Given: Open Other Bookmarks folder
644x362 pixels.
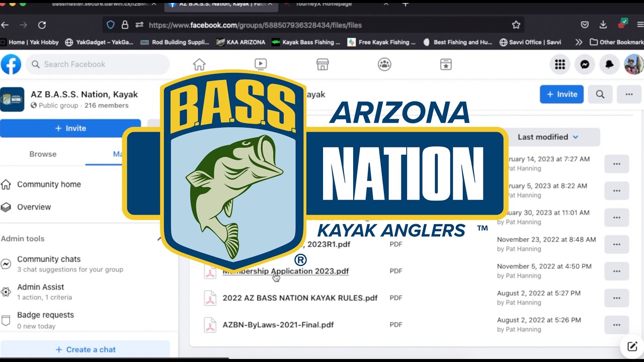Looking at the screenshot, I should click(x=616, y=42).
